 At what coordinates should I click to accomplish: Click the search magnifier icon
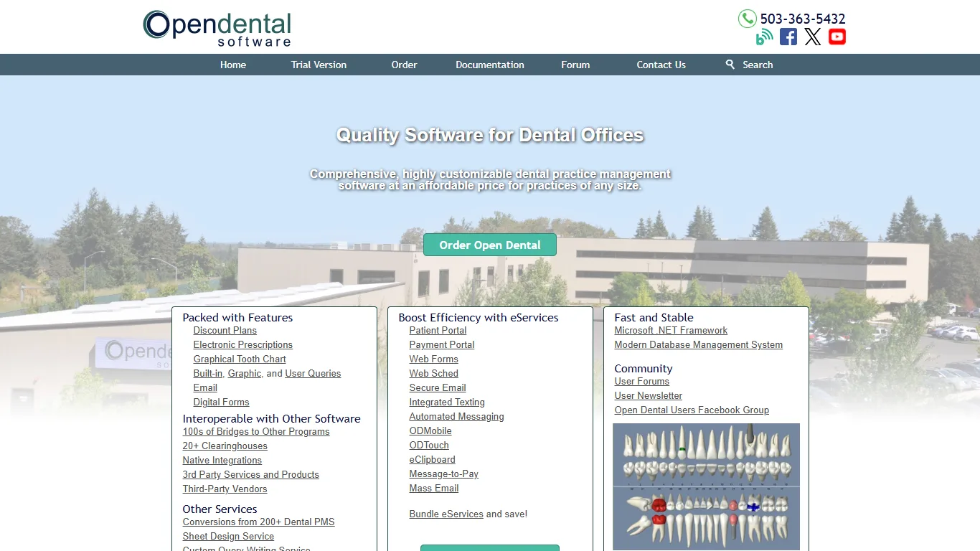pyautogui.click(x=730, y=65)
